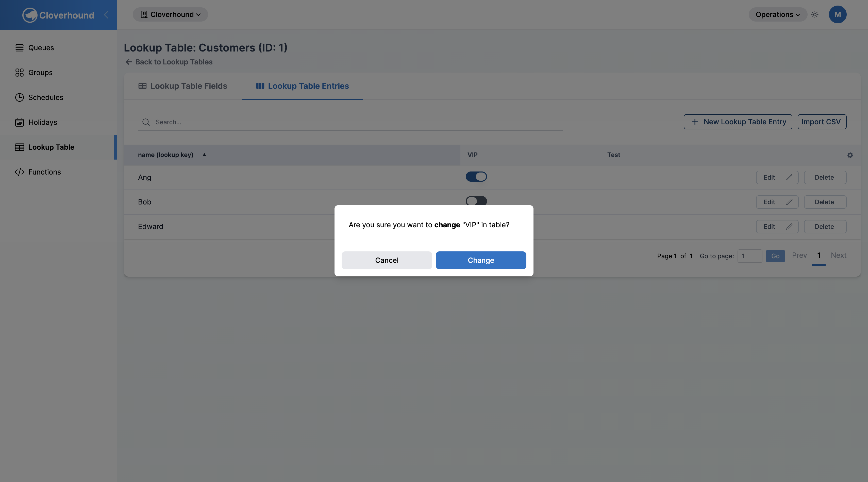Click the Ang name cell
The image size is (868, 482).
(x=145, y=178)
